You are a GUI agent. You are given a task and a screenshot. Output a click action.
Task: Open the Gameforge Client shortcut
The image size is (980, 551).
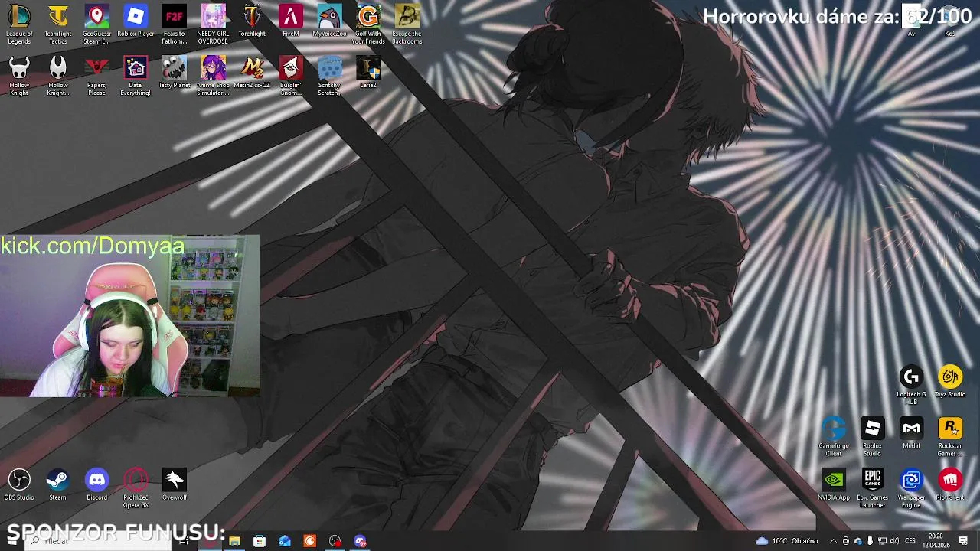834,437
